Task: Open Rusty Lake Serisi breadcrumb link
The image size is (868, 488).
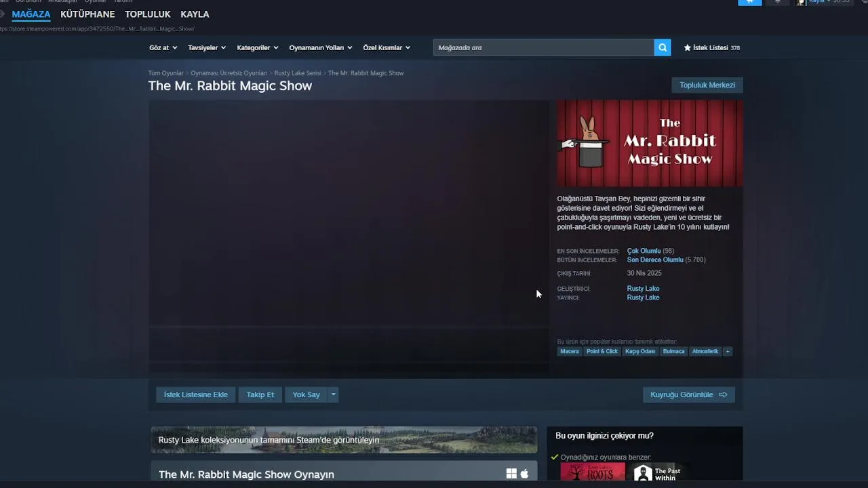Action: tap(298, 73)
